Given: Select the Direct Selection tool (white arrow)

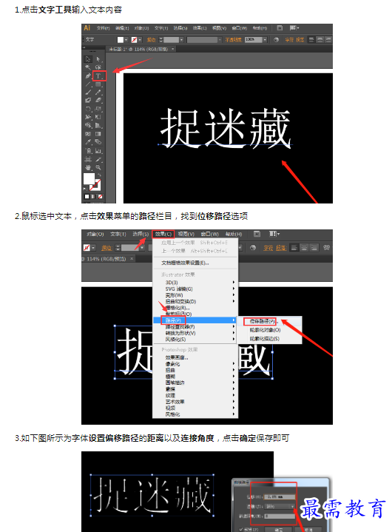Looking at the screenshot, I should [98, 59].
